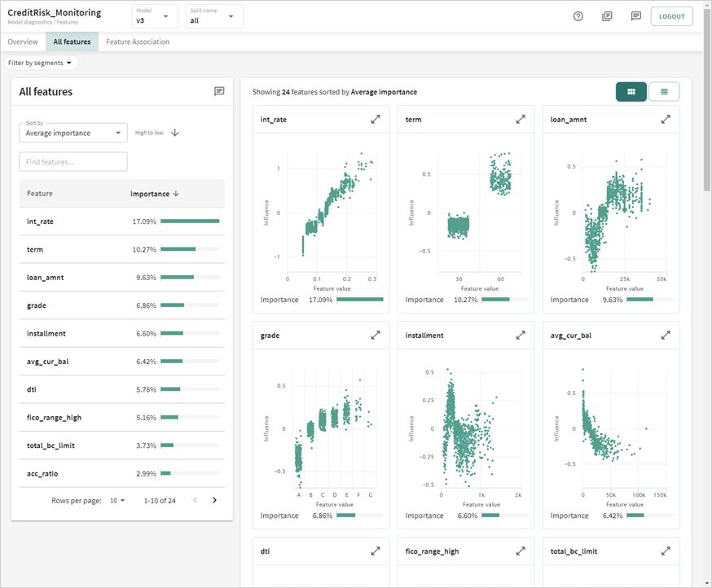Expand the int_rate chart to full view

(x=376, y=120)
